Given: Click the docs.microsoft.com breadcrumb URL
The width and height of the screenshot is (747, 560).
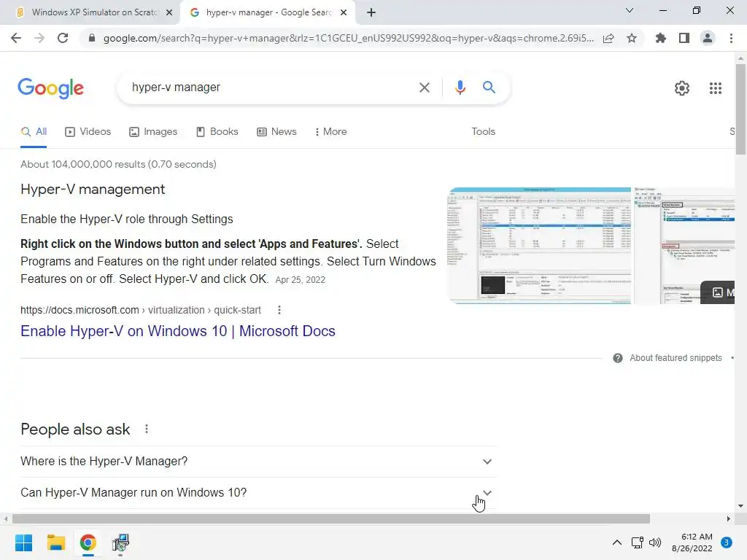Looking at the screenshot, I should pyautogui.click(x=141, y=310).
